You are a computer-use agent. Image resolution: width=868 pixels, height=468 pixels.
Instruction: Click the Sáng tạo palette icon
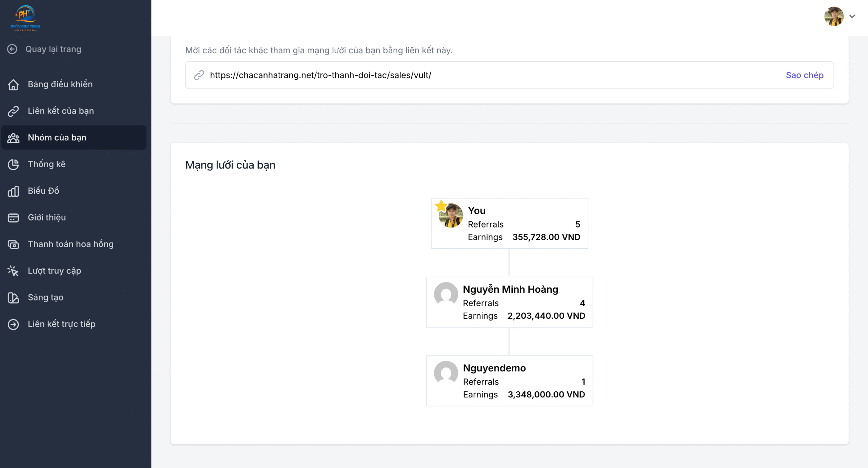click(x=13, y=298)
